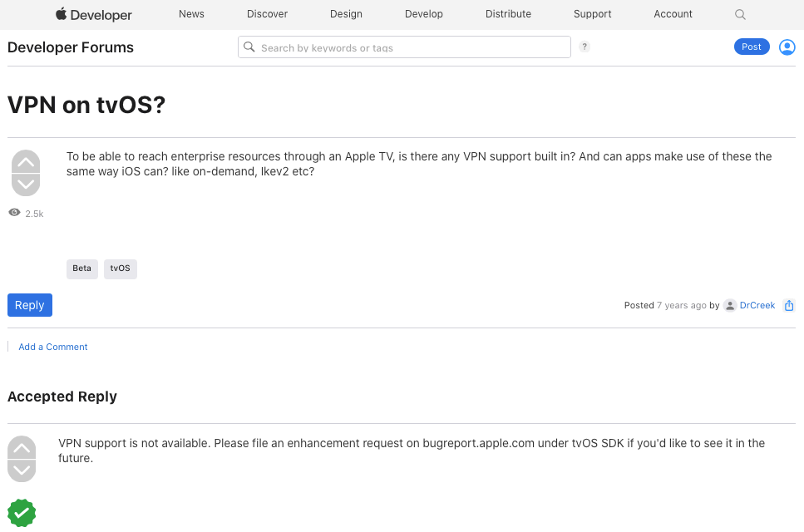Open the user profile account icon

tap(787, 47)
